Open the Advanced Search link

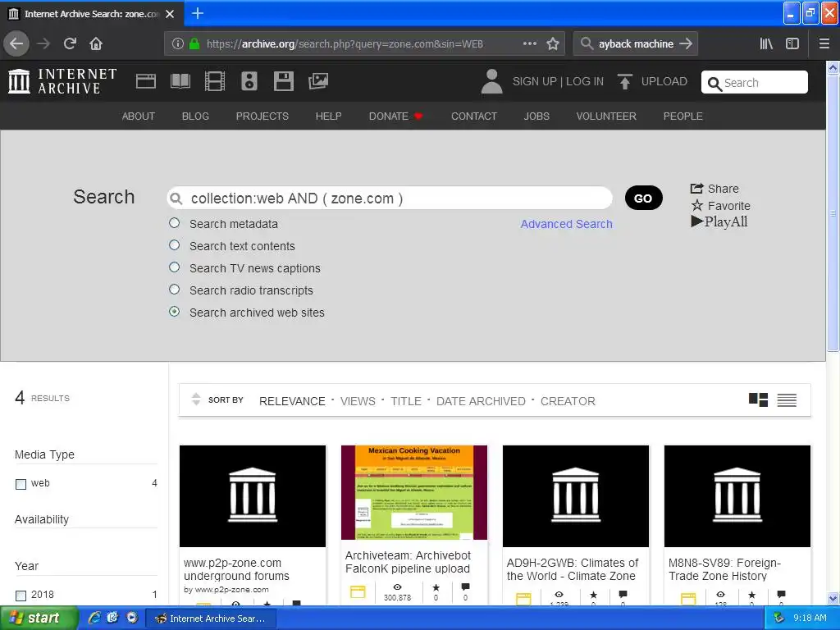(566, 224)
